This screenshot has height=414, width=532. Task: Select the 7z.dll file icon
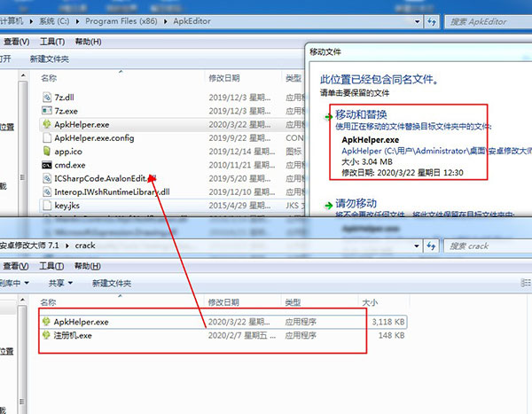[46, 97]
